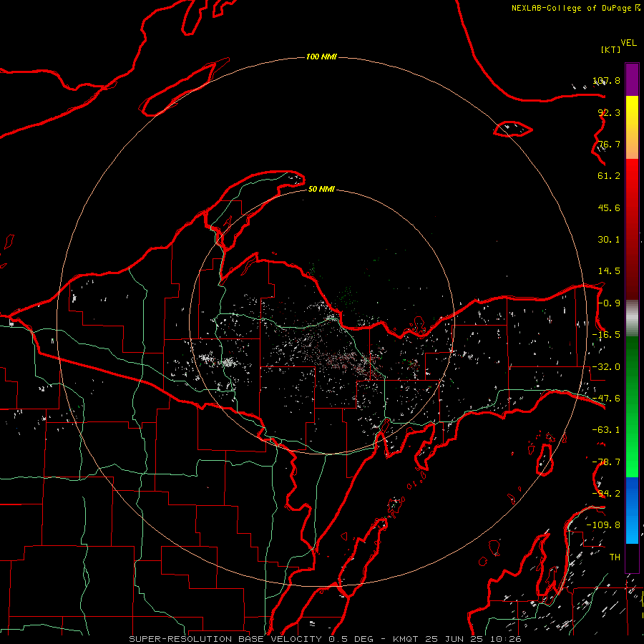Select the -63.1 legend value
Screen dimensions: 644x644
coord(606,430)
